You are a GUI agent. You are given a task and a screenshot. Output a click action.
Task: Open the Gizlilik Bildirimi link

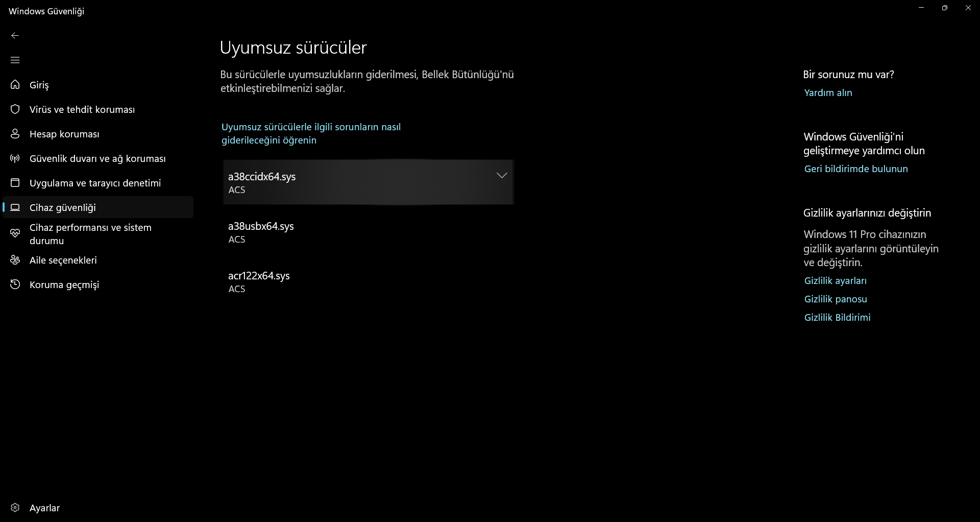837,318
